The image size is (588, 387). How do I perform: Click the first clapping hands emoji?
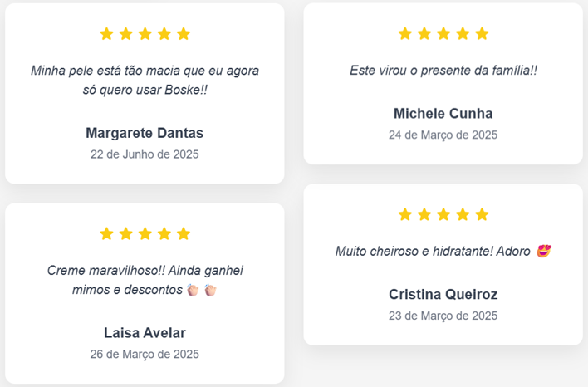pyautogui.click(x=193, y=290)
